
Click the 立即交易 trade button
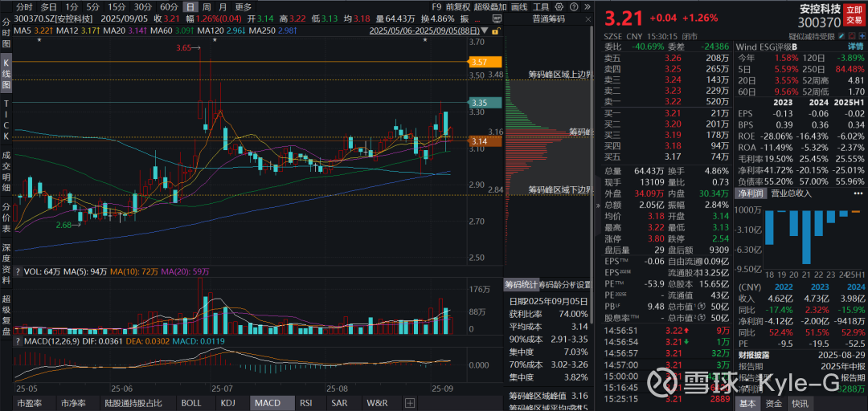(x=854, y=16)
